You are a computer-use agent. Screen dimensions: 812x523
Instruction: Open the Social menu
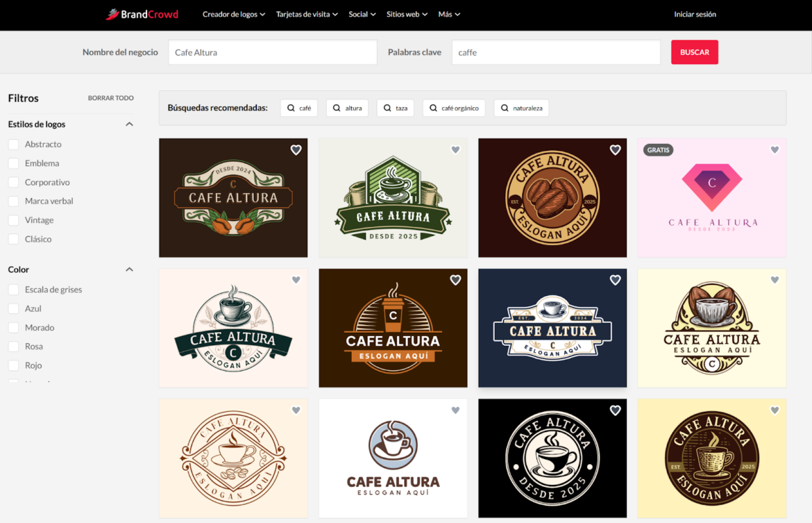tap(362, 14)
